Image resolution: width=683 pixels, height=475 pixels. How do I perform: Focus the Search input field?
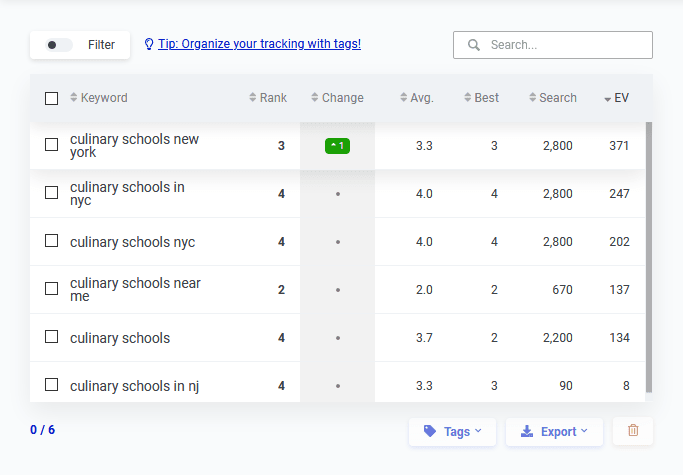coord(565,45)
